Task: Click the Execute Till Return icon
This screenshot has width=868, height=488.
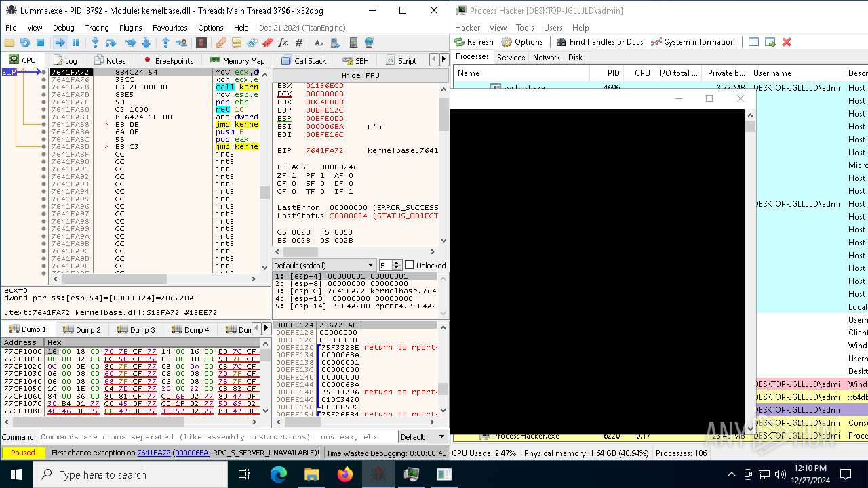Action: click(166, 43)
